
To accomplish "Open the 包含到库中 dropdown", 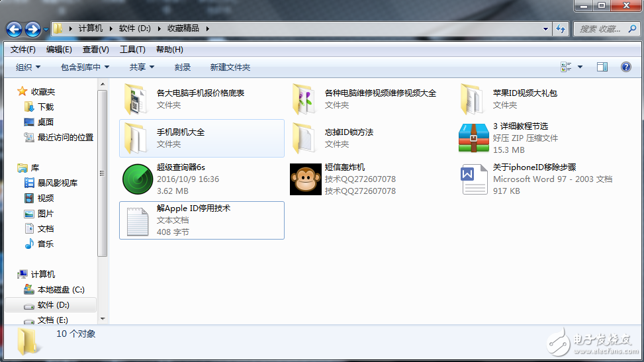I will tap(85, 67).
